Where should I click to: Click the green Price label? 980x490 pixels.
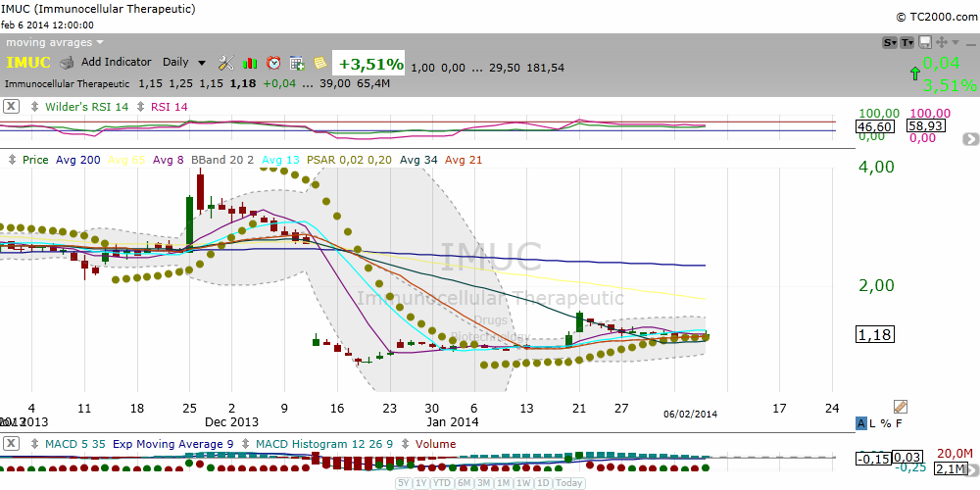(35, 160)
